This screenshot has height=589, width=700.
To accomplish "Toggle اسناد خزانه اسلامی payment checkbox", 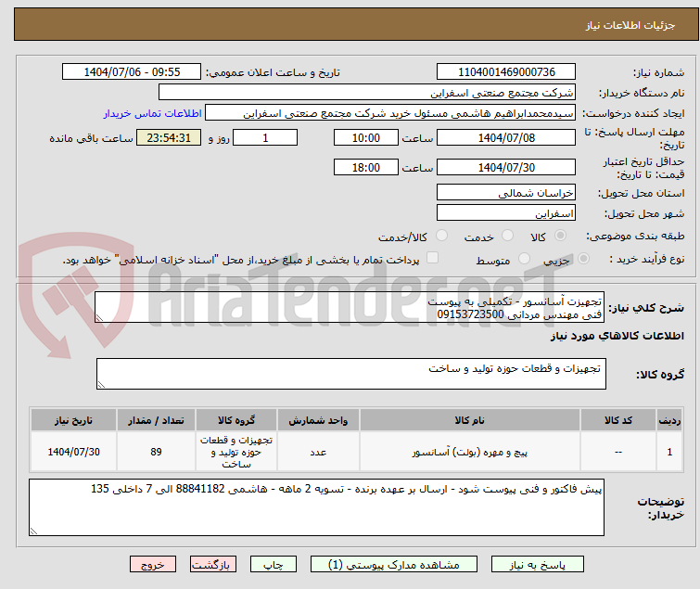I will click(432, 258).
